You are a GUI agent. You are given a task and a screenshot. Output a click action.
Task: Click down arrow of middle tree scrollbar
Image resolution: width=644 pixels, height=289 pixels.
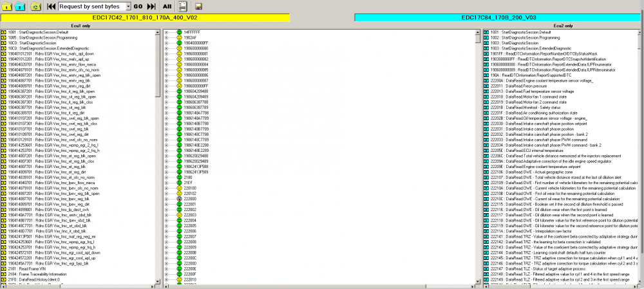[x=477, y=281]
